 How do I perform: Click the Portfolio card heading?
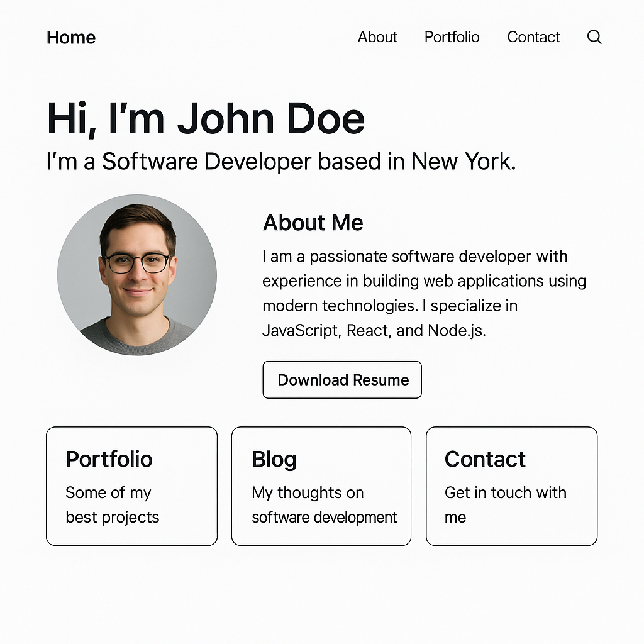(108, 459)
